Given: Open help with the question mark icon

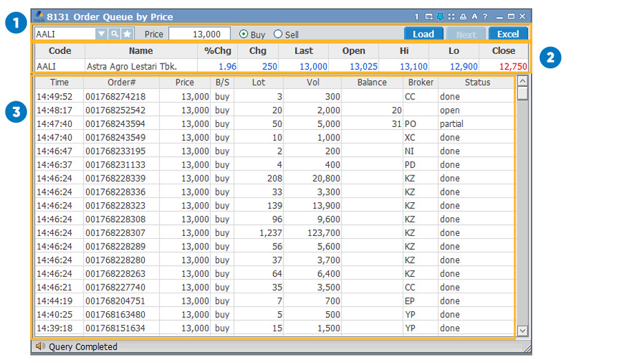Looking at the screenshot, I should tap(485, 17).
